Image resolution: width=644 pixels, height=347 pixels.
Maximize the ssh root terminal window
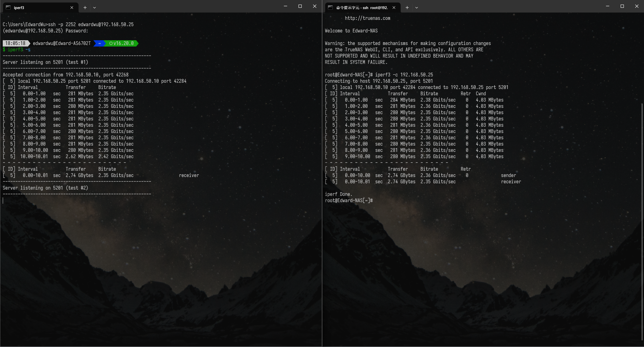(622, 6)
